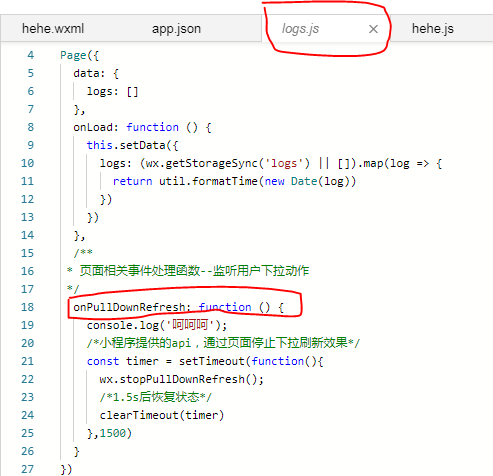The width and height of the screenshot is (493, 476).
Task: Click line number 18 in gutter
Action: pyautogui.click(x=28, y=307)
